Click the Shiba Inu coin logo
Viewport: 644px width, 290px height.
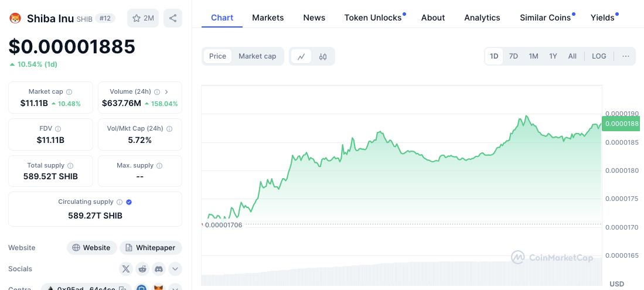tap(15, 18)
